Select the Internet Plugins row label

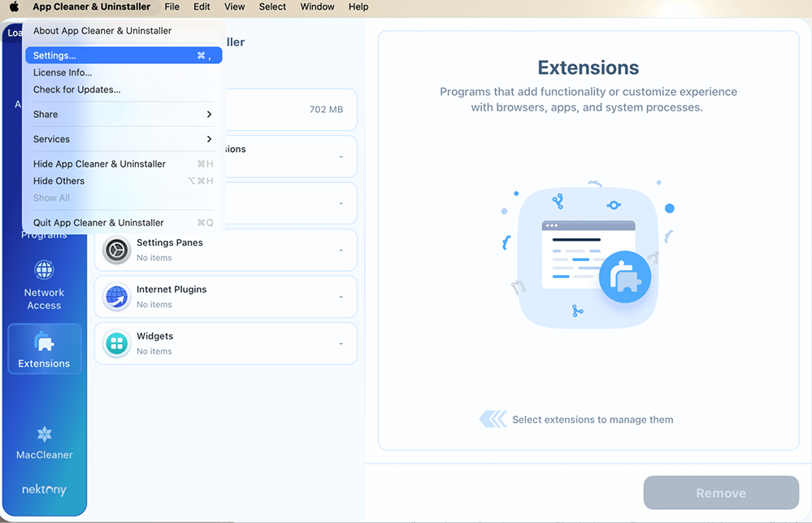172,290
